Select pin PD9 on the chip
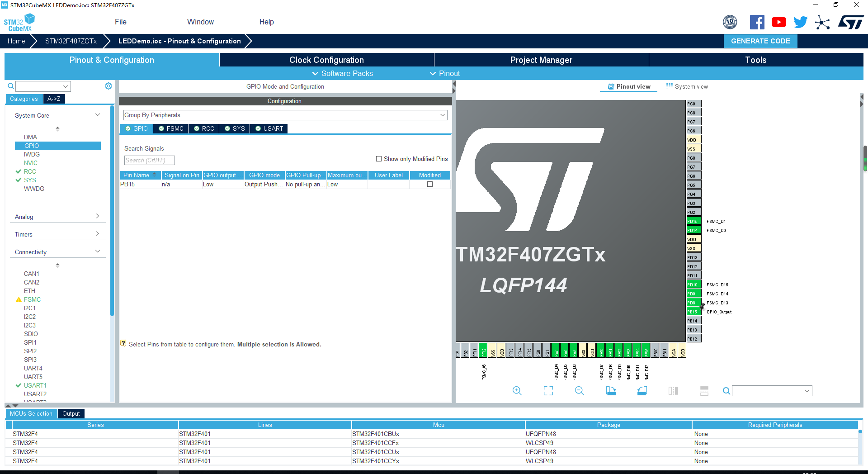Screen dimensions: 868x474 693,294
